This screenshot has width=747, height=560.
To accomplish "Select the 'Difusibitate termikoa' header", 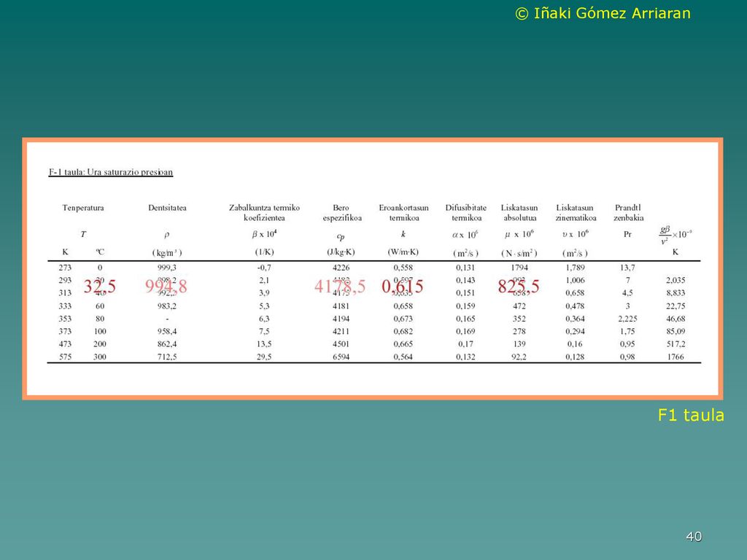I will [x=466, y=212].
